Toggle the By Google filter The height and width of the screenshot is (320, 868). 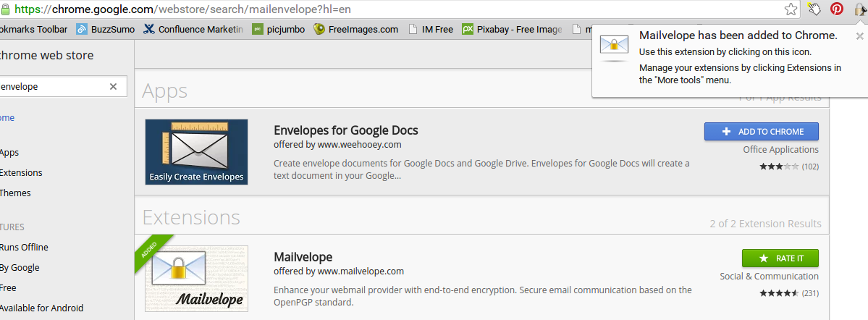point(20,267)
